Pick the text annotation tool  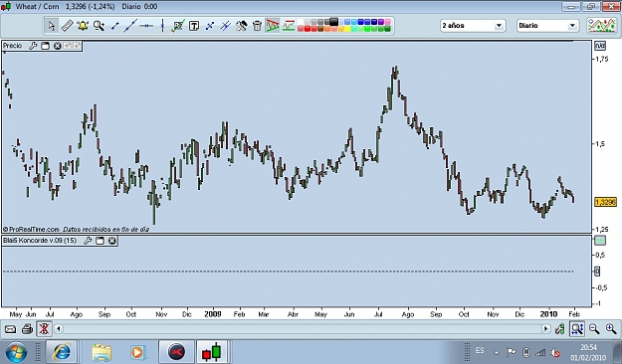[194, 26]
